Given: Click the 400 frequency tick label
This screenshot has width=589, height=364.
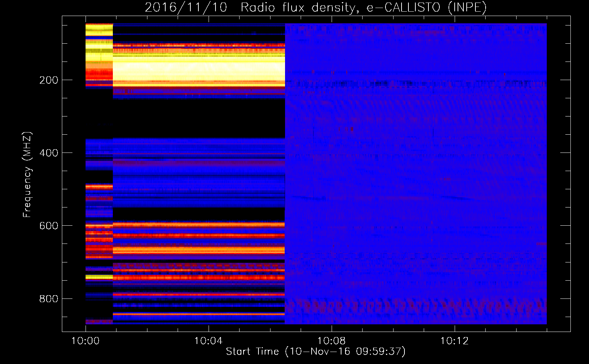Looking at the screenshot, I should point(49,153).
